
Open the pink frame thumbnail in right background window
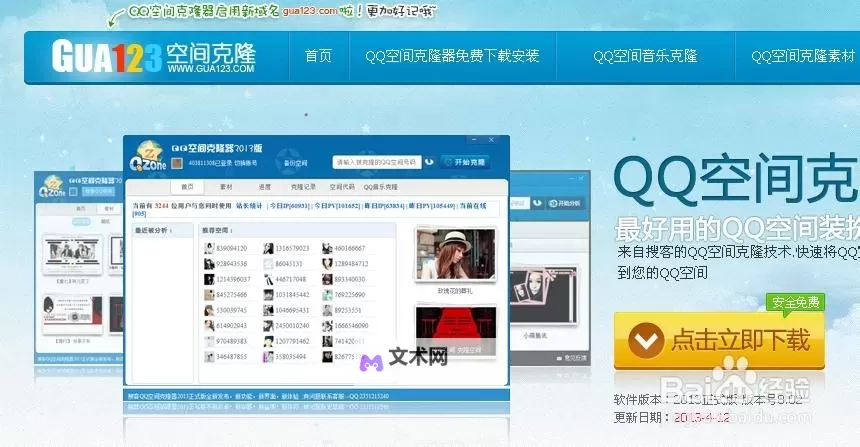click(x=543, y=297)
